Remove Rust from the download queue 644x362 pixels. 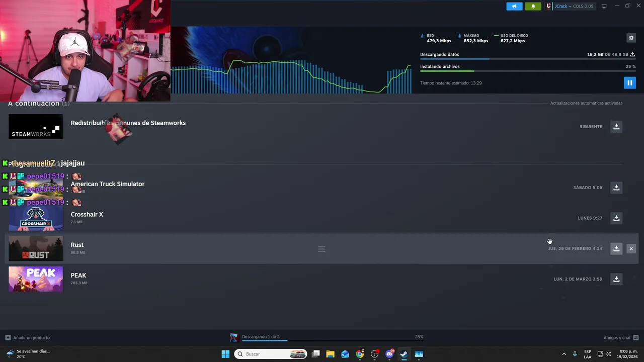pos(631,248)
